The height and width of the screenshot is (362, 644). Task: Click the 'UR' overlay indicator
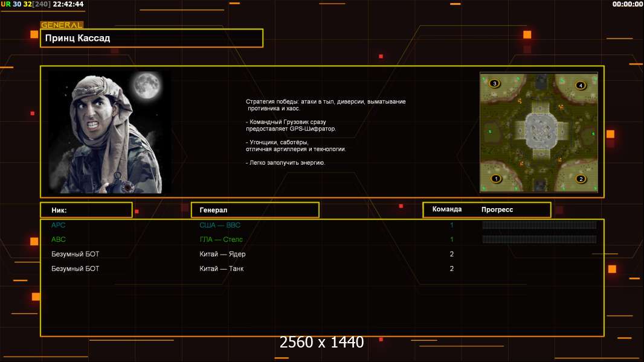pyautogui.click(x=6, y=4)
